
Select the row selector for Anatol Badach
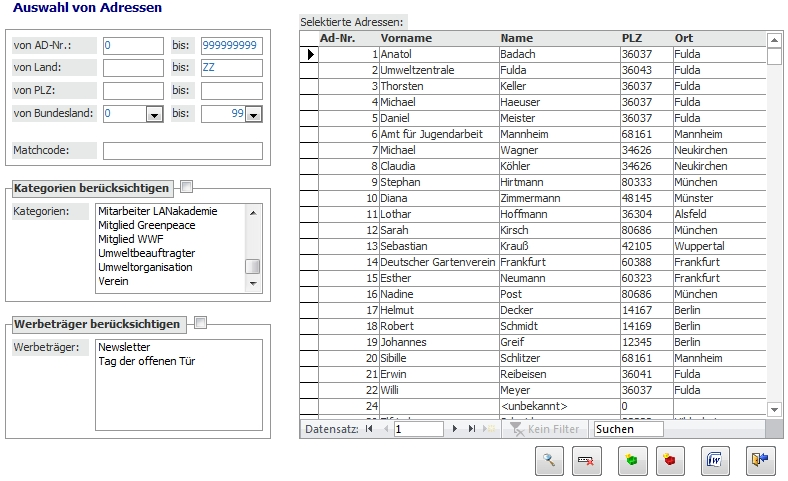click(309, 54)
